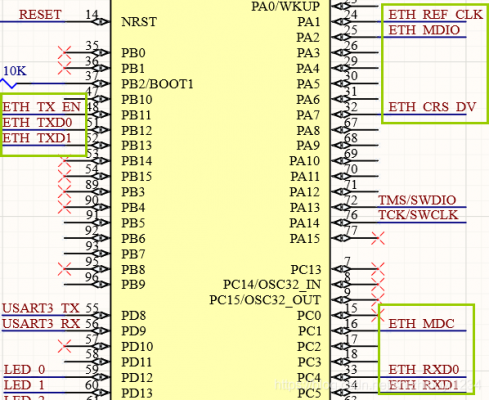Click the TCK/SWCLK net label
The width and height of the screenshot is (489, 400).
pos(418,215)
